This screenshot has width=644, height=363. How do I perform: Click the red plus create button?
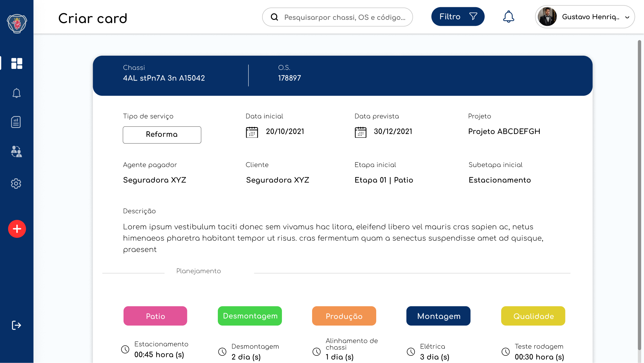(17, 229)
